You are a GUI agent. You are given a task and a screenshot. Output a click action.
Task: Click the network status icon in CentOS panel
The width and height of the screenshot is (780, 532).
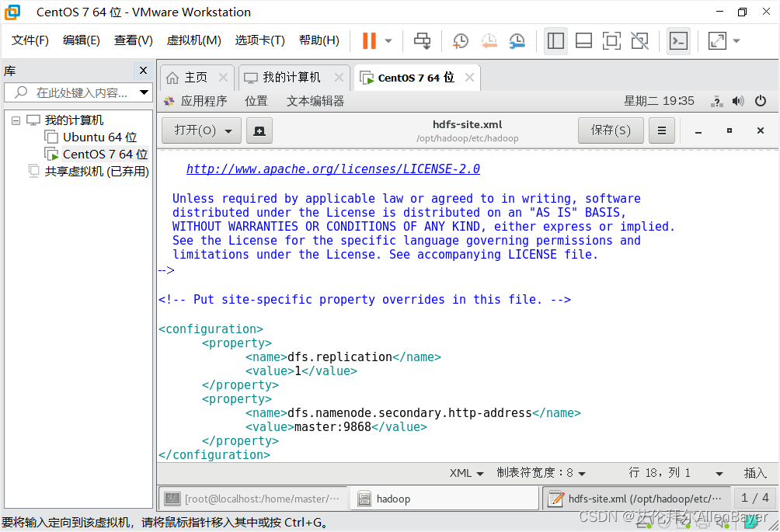pyautogui.click(x=717, y=102)
